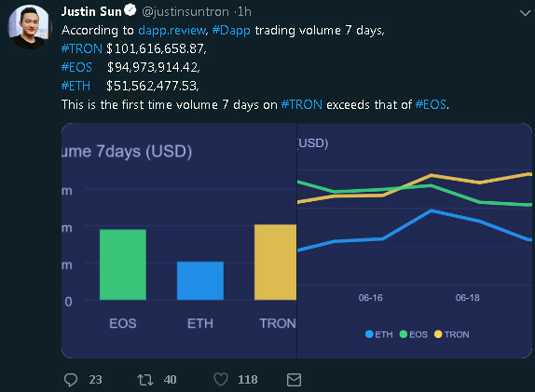
Task: Open the first #TRON hashtag before $101,616,658.87
Action: click(x=82, y=48)
